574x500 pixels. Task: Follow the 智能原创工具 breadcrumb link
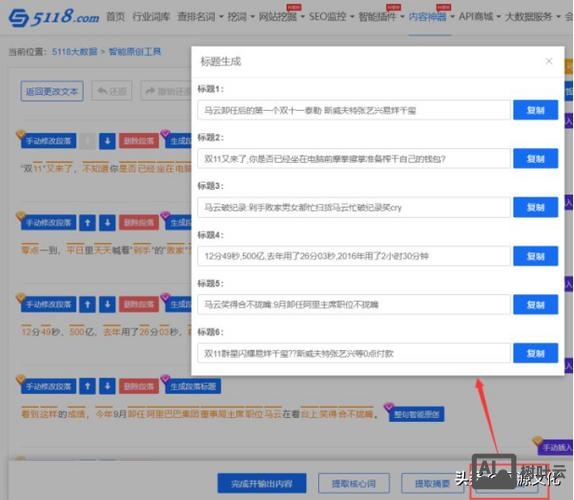coord(135,52)
